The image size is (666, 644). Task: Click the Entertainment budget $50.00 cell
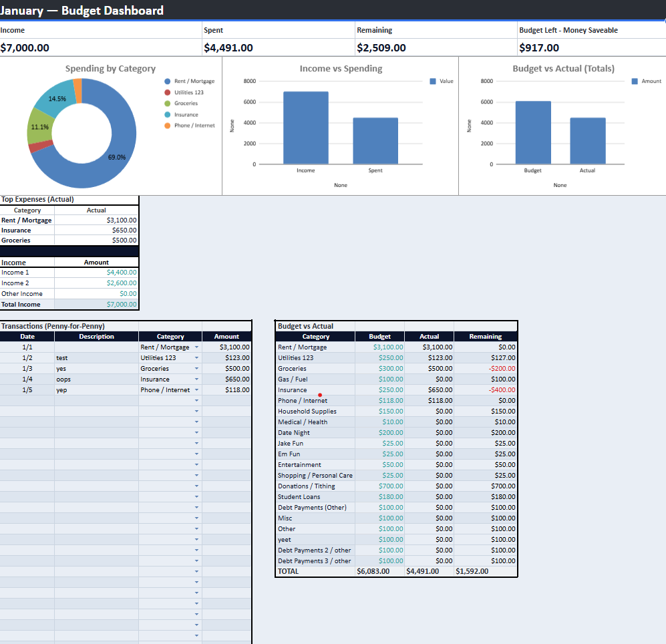coord(379,465)
